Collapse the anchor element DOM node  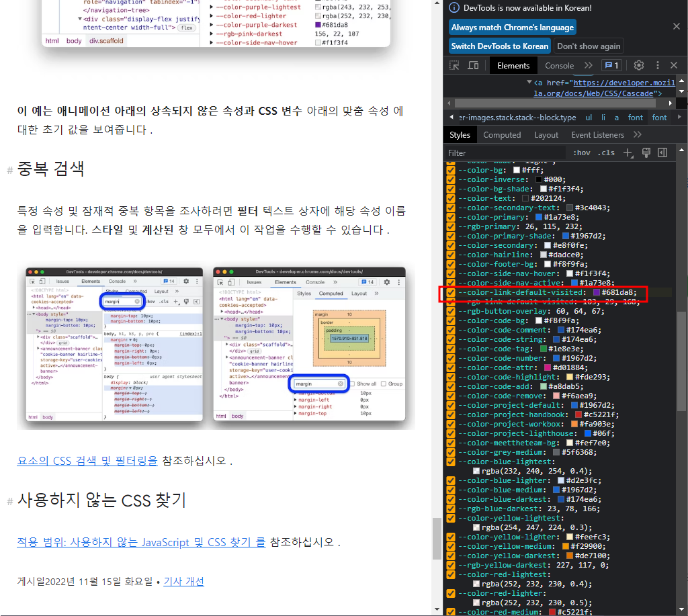tap(529, 82)
